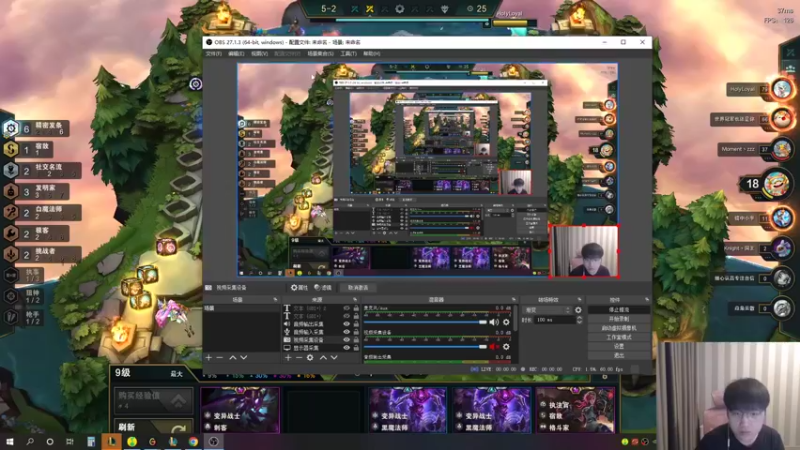Click 精密发条 trait icon in game
This screenshot has height=450, width=800.
pyautogui.click(x=11, y=128)
